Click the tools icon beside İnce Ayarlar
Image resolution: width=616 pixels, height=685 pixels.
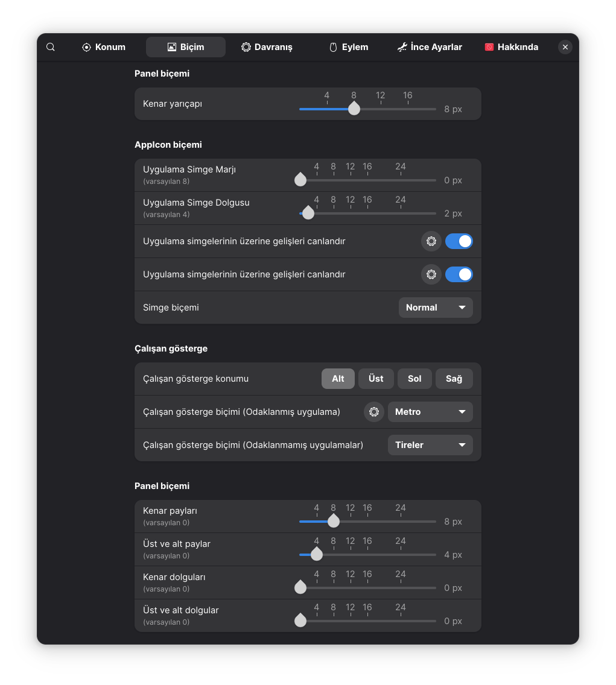pos(402,47)
